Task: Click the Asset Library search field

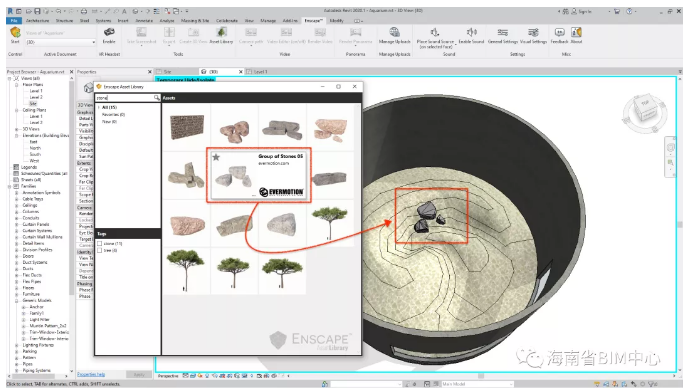Action: coord(124,97)
